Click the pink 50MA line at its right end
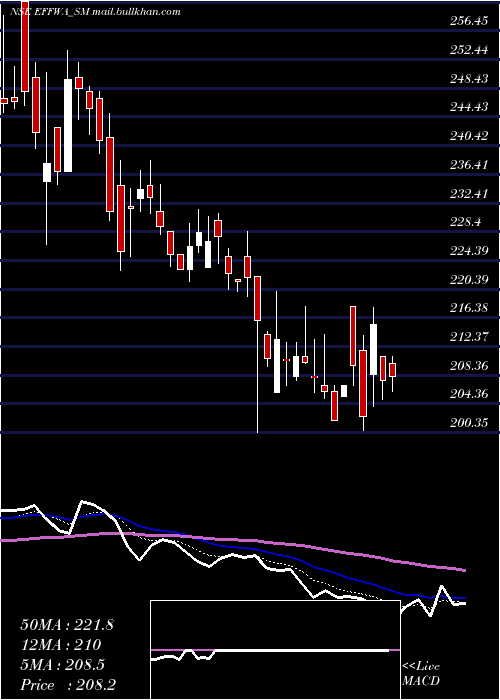The width and height of the screenshot is (500, 700). pyautogui.click(x=463, y=570)
